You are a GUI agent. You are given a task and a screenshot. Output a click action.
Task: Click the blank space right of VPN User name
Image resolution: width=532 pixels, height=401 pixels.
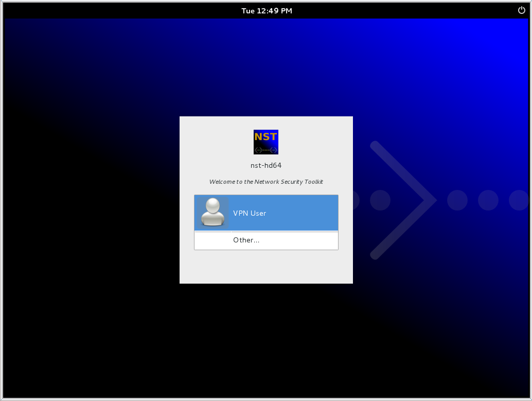tap(304, 213)
